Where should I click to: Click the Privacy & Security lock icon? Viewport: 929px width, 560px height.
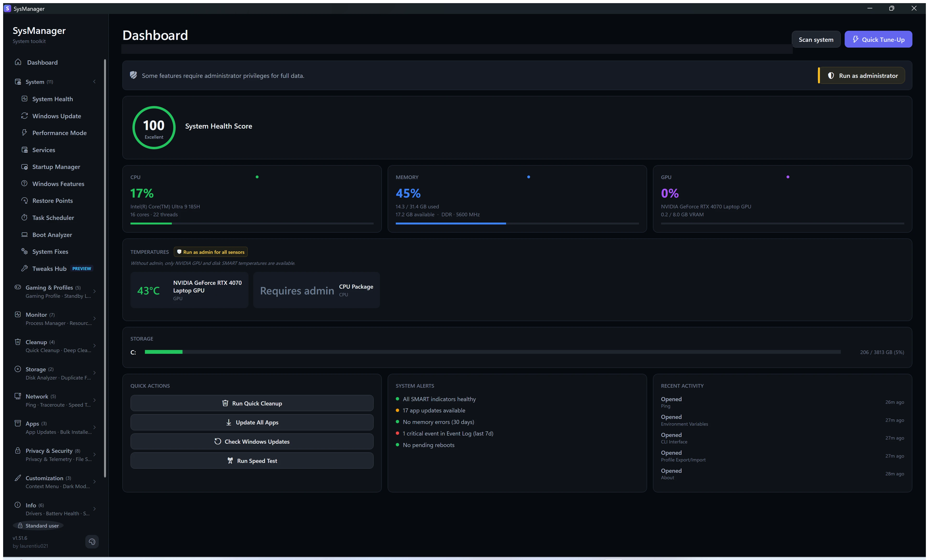point(18,451)
